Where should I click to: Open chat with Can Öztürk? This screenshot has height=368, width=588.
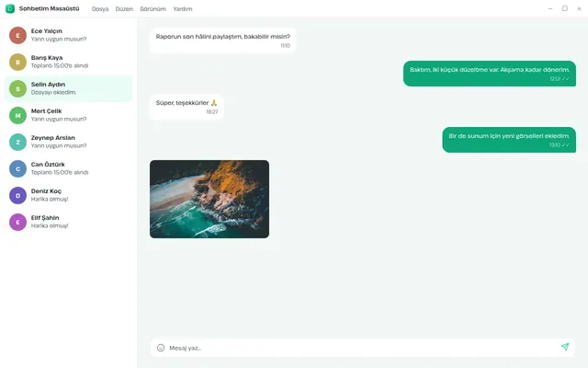(x=68, y=168)
